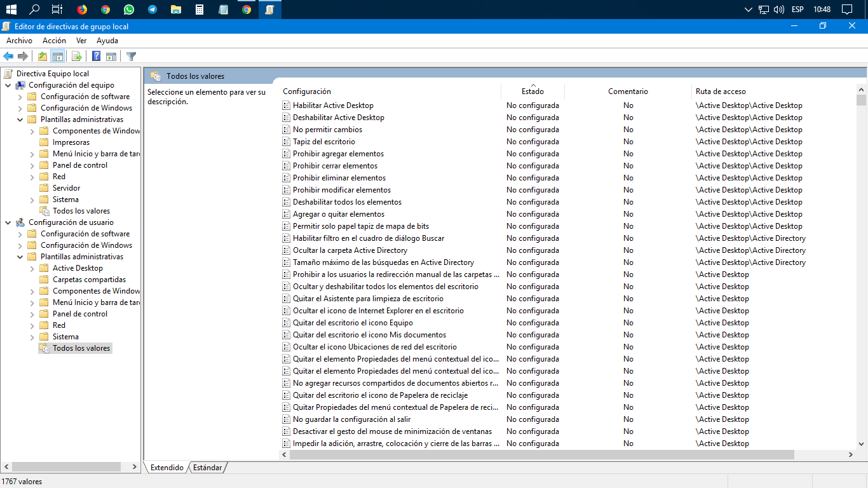Viewport: 868px width, 488px height.
Task: Click the policy icon beside 'Tapiz del escritorio'
Action: 286,142
